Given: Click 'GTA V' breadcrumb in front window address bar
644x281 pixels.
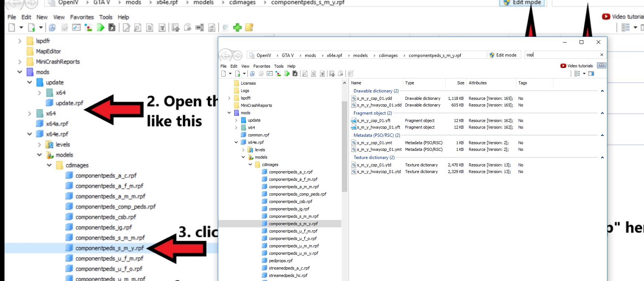Looking at the screenshot, I should coord(287,55).
